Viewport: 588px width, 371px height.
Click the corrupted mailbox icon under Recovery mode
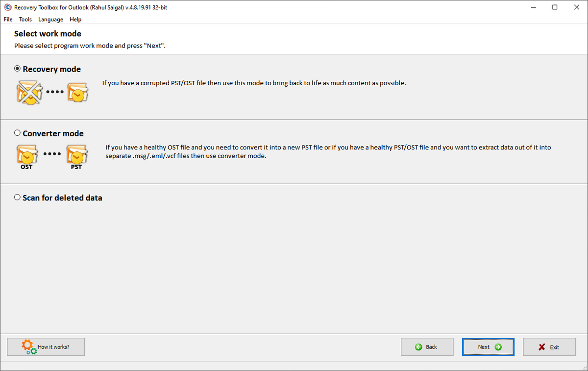[29, 92]
